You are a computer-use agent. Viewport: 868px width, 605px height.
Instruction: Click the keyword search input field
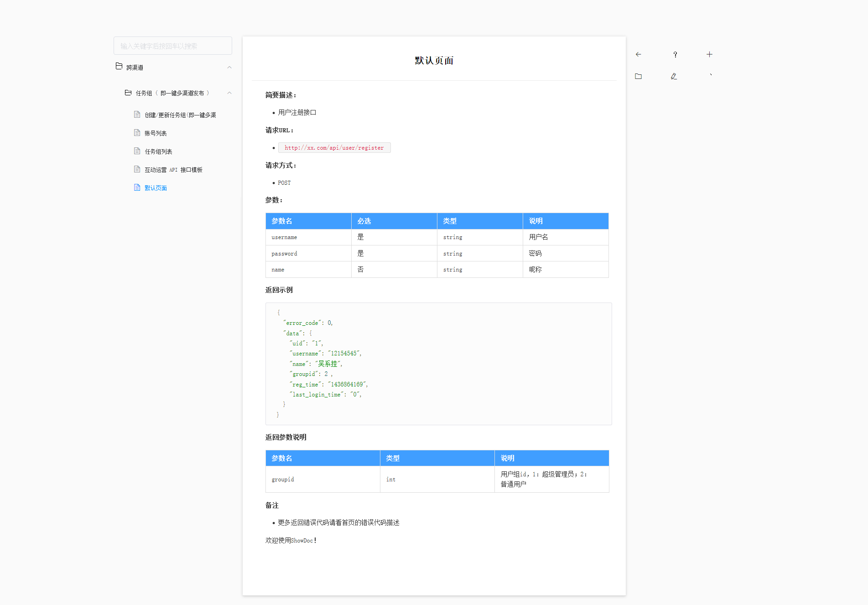[172, 46]
